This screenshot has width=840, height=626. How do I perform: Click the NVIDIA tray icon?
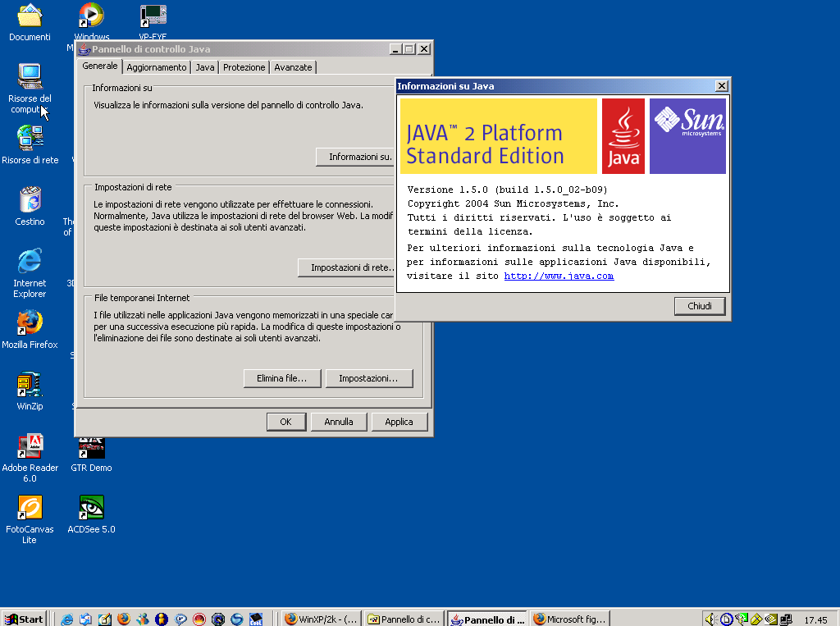770,619
